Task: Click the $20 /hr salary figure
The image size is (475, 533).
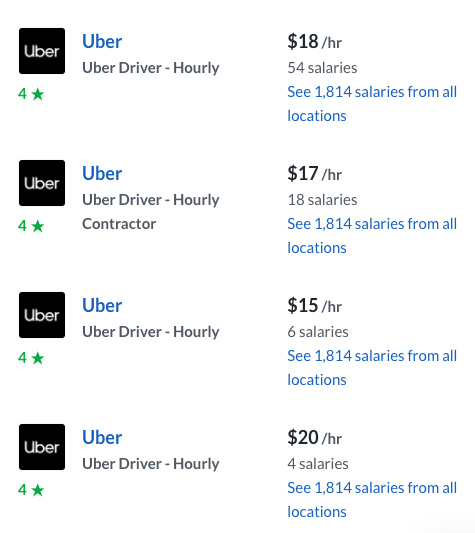Action: tap(315, 437)
